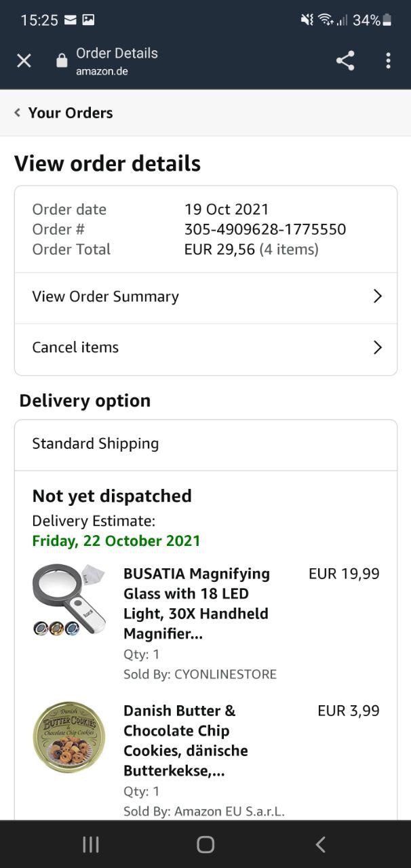Tap the amazon.de address text
Image resolution: width=411 pixels, height=868 pixels.
pos(102,71)
